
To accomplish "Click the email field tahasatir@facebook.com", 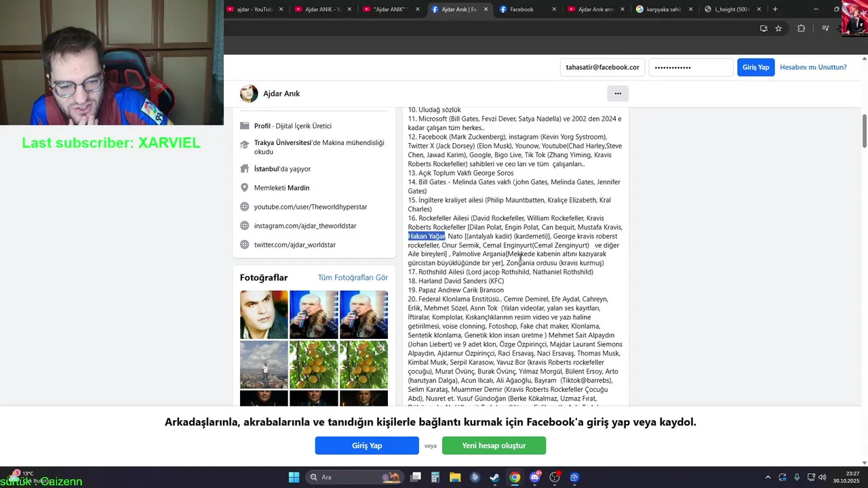I will (603, 67).
